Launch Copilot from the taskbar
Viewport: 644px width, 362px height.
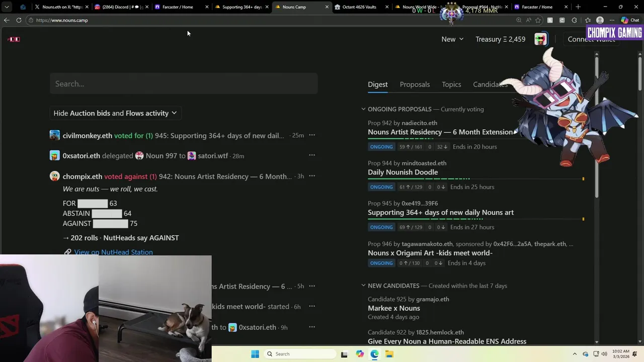point(360,354)
